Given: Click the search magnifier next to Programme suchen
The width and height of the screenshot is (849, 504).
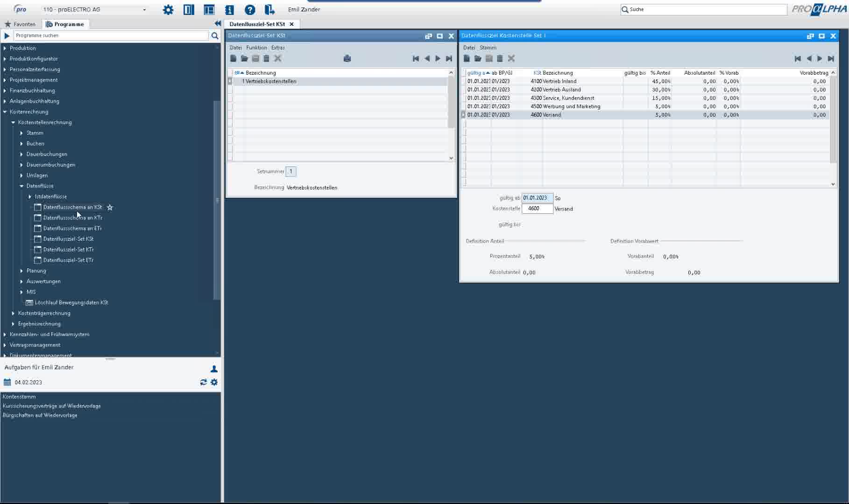Looking at the screenshot, I should tap(215, 35).
